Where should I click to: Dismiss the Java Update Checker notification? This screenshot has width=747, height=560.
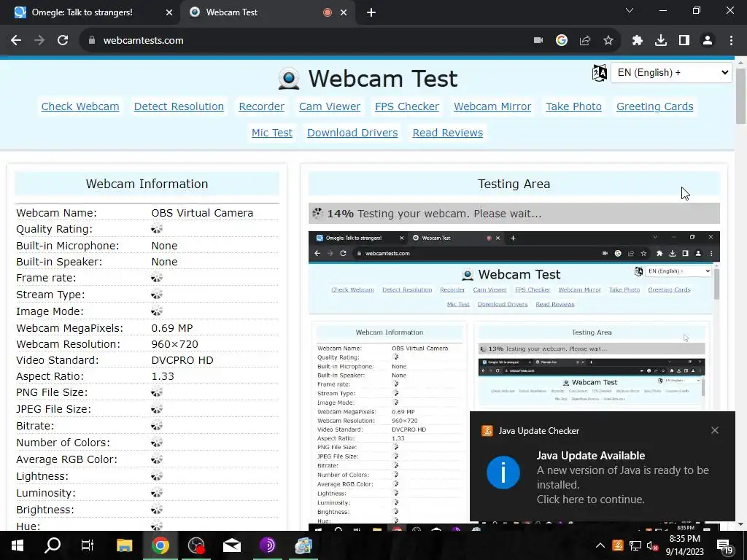[714, 430]
